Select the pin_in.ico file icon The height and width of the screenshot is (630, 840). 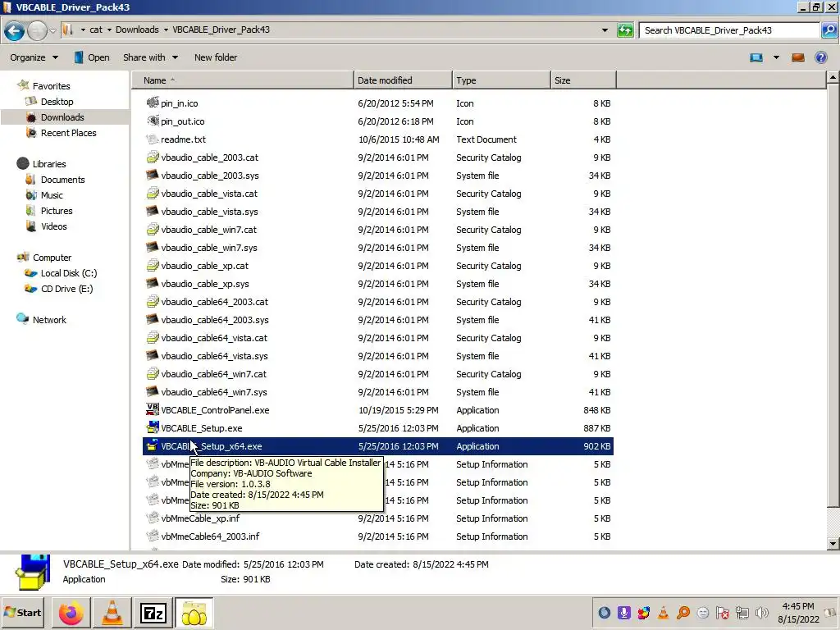point(153,103)
